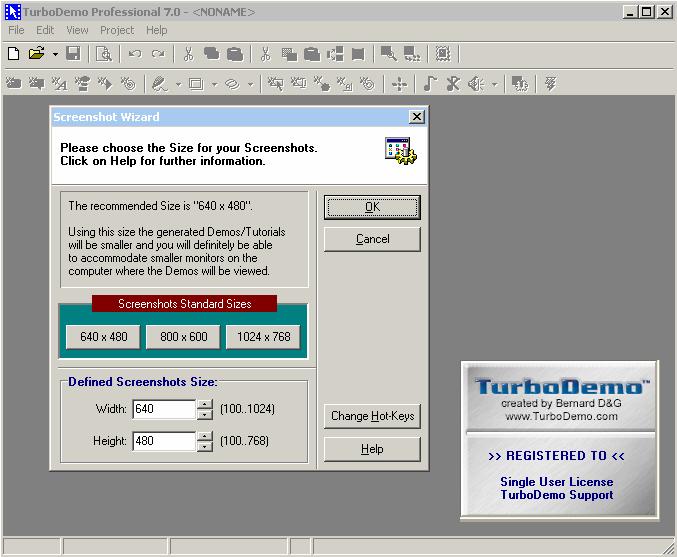Viewport: 677px width, 557px height.
Task: Click the lightning bolt generate icon
Action: 550,83
